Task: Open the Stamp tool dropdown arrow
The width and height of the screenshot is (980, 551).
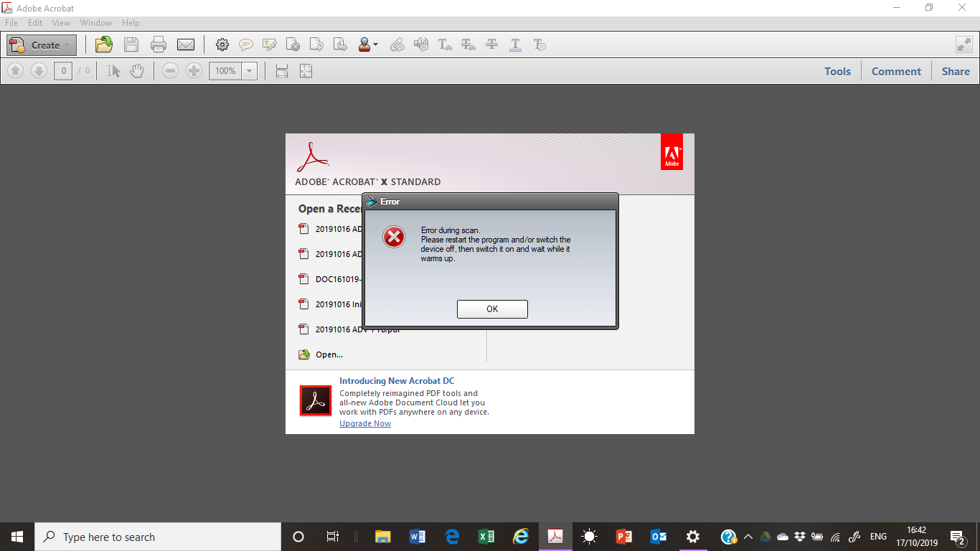Action: pos(375,45)
